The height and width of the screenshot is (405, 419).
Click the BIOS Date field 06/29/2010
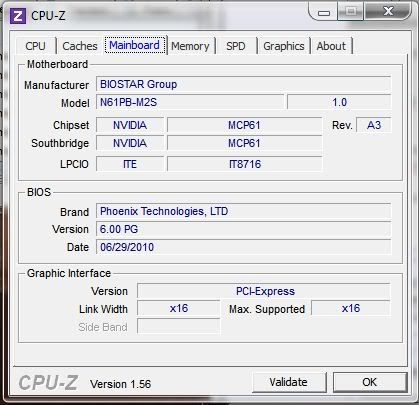coord(243,247)
